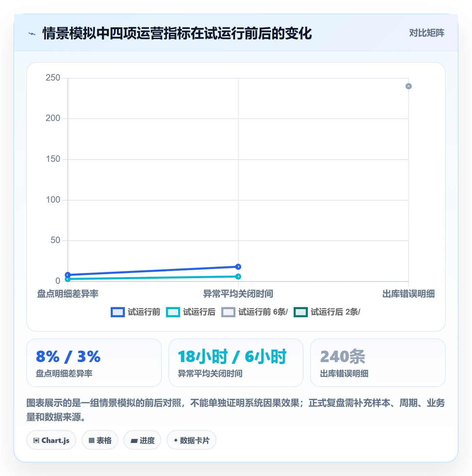Click the x-axis label 盘点明细差异率
Image resolution: width=472 pixels, height=476 pixels.
point(68,294)
